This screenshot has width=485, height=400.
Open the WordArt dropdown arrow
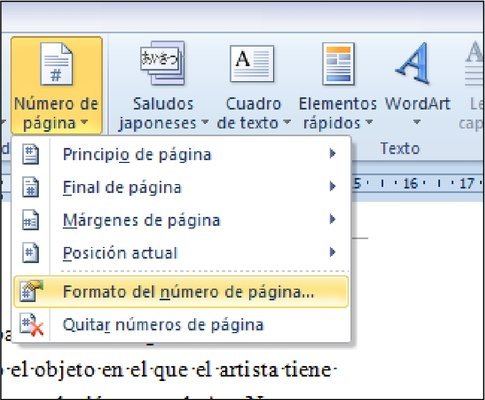point(417,122)
